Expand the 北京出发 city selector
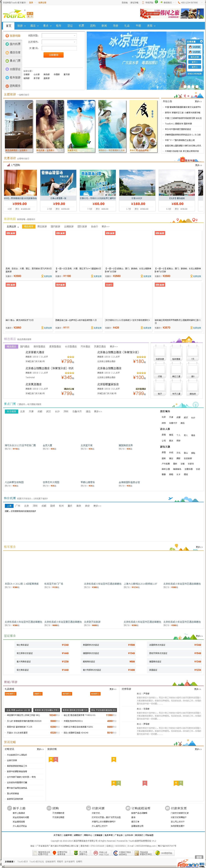The image size is (206, 868). click(x=13, y=226)
